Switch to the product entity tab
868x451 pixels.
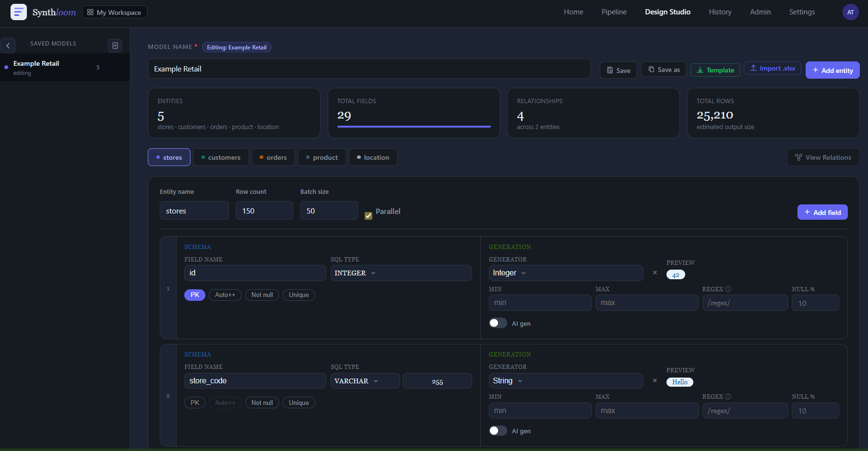click(x=322, y=157)
